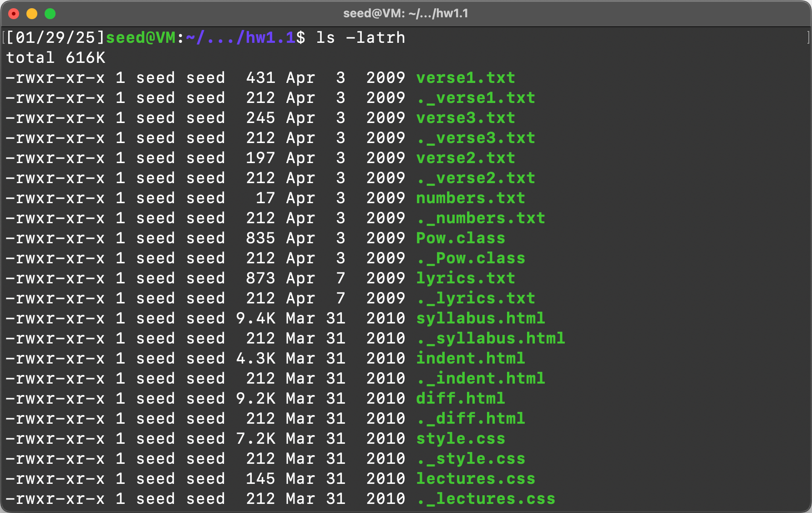Viewport: 812px width, 513px height.
Task: Click the ._lectures.css file name
Action: [x=485, y=498]
